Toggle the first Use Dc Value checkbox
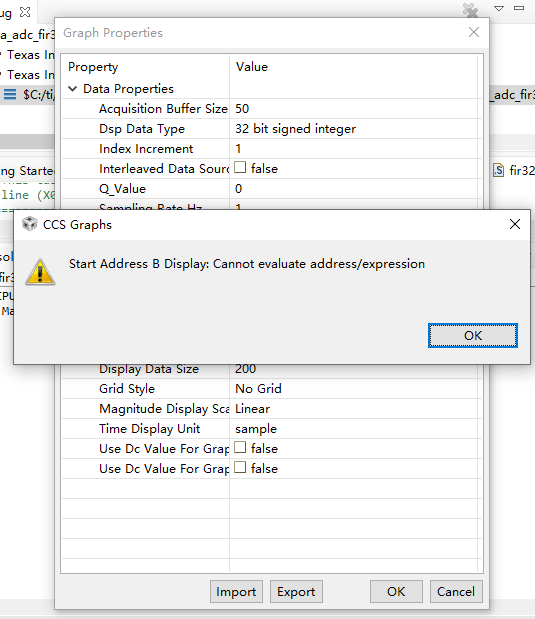The image size is (535, 619). pyautogui.click(x=240, y=447)
